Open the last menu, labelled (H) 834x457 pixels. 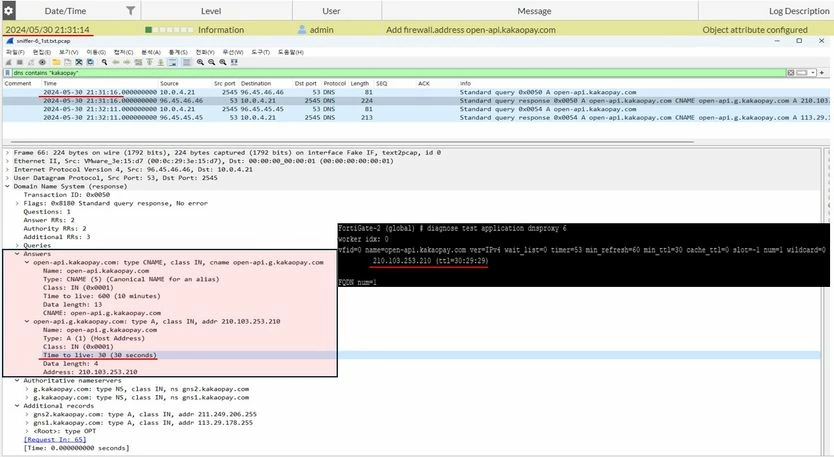point(290,52)
